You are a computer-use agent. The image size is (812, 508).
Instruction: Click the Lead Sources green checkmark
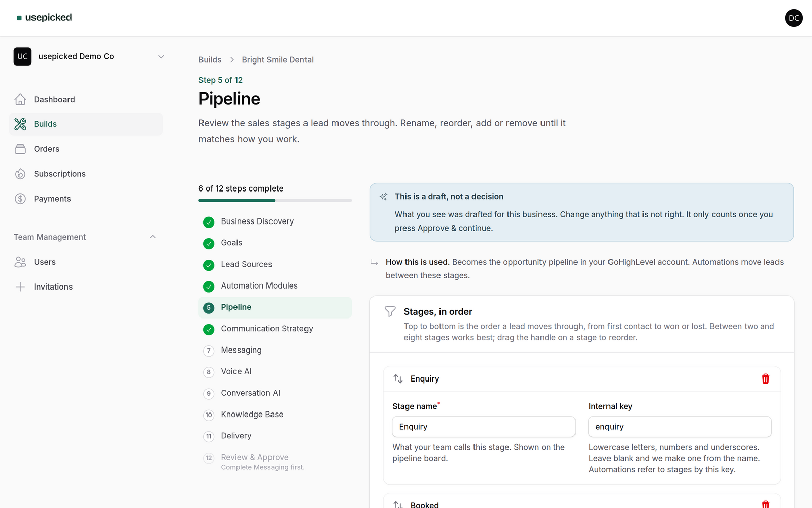[209, 265]
